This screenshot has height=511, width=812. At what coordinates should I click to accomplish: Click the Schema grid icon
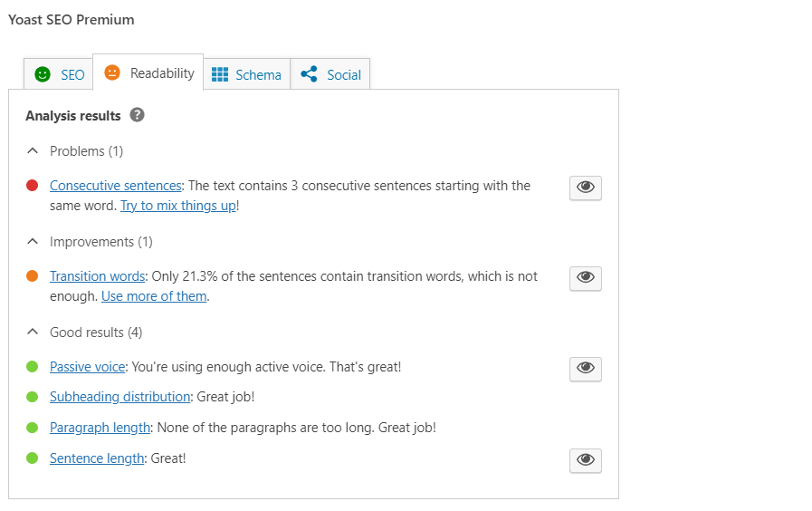coord(220,74)
